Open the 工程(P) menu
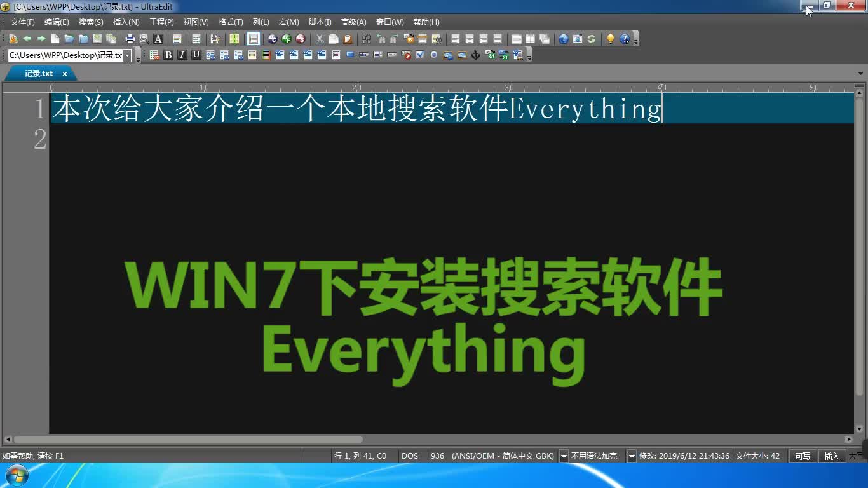The height and width of the screenshot is (488, 868). click(161, 22)
